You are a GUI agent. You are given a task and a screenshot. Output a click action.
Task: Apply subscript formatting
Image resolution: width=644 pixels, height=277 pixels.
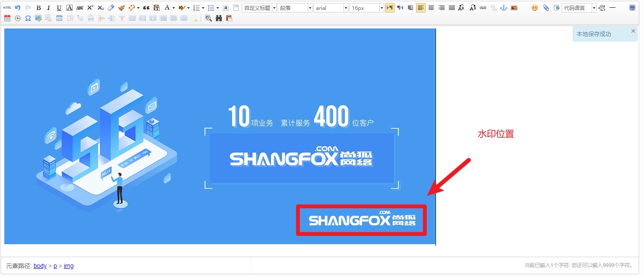pos(101,8)
